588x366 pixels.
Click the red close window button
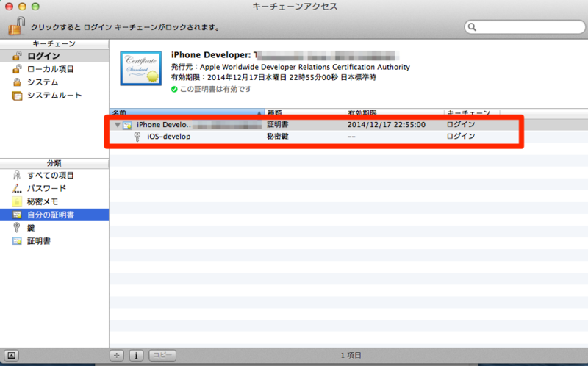click(9, 7)
